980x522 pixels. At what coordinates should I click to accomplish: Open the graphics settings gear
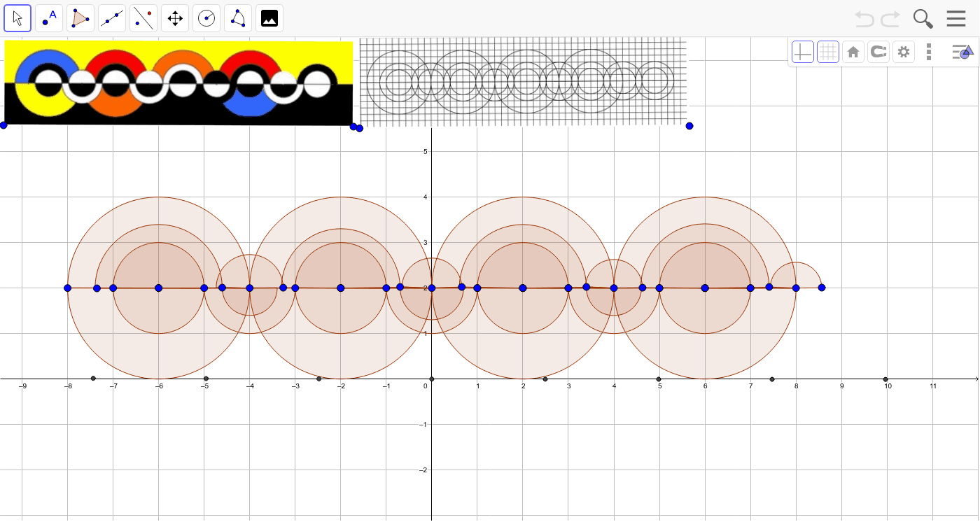point(904,52)
